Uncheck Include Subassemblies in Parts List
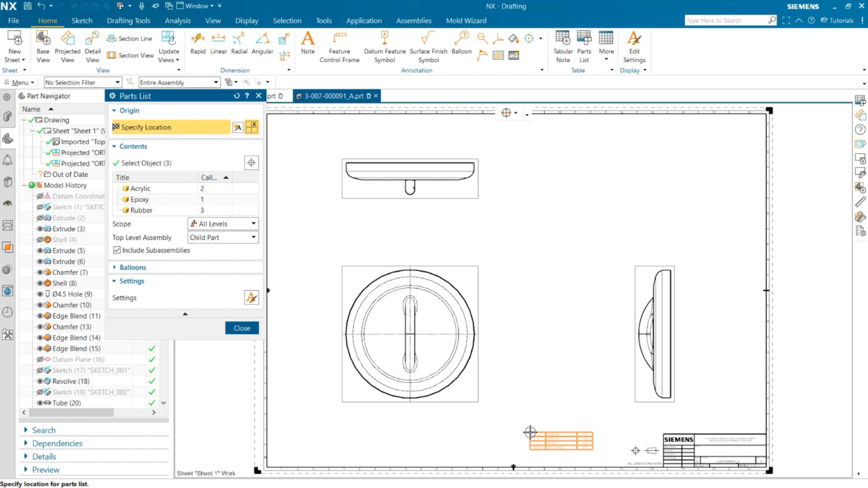The height and width of the screenshot is (488, 868). coord(116,250)
